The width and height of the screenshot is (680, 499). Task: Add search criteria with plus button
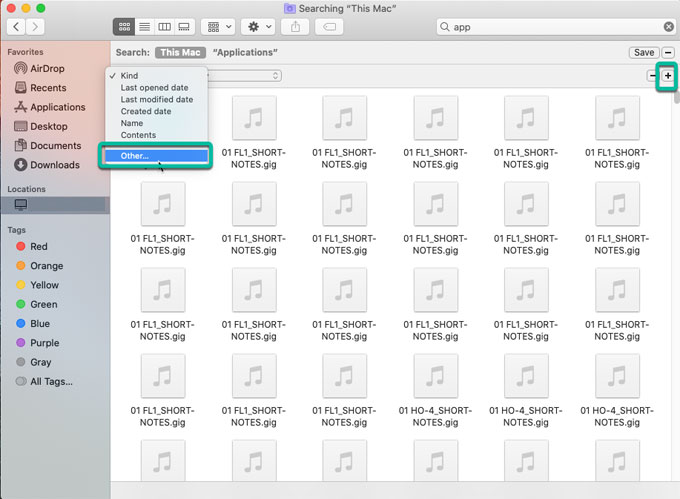(x=667, y=75)
